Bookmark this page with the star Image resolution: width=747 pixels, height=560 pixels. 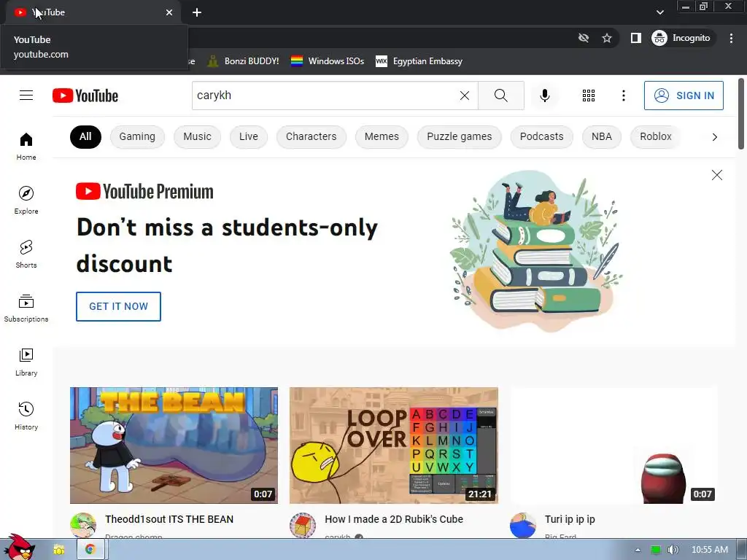point(606,38)
